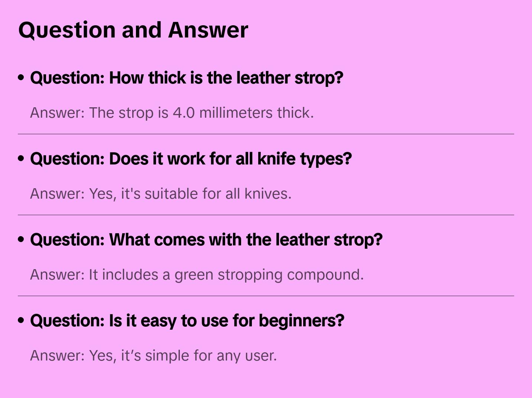The height and width of the screenshot is (398, 532).
Task: Select the question about leather strop thickness
Action: [186, 78]
